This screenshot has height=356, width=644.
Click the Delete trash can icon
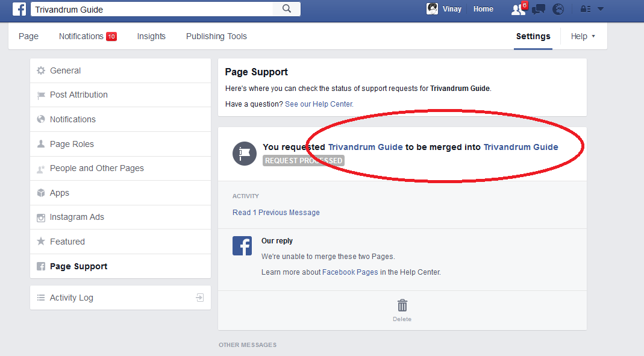pyautogui.click(x=402, y=305)
